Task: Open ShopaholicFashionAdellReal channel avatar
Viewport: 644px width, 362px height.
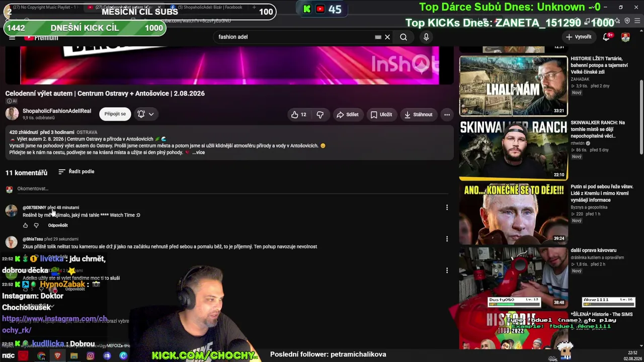Action: point(12,114)
